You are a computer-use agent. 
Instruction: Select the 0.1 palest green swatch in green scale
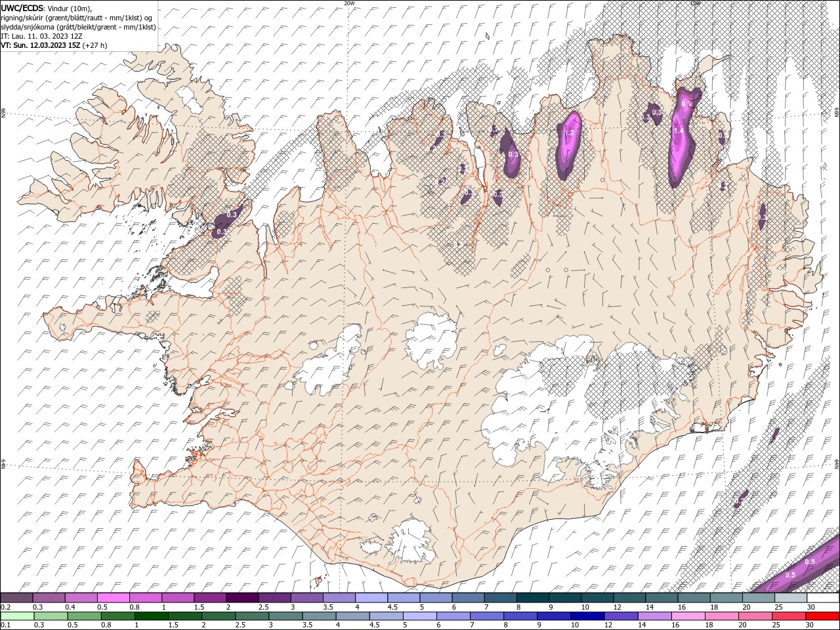[x=17, y=616]
